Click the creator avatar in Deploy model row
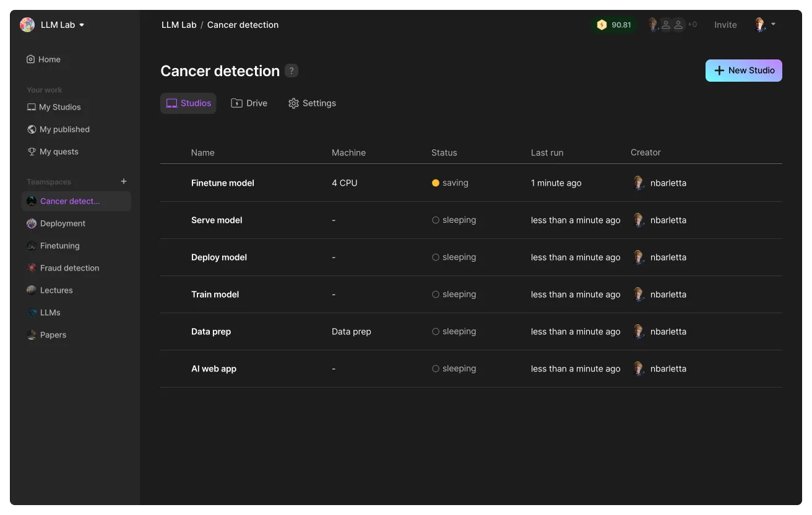812x515 pixels. [639, 257]
